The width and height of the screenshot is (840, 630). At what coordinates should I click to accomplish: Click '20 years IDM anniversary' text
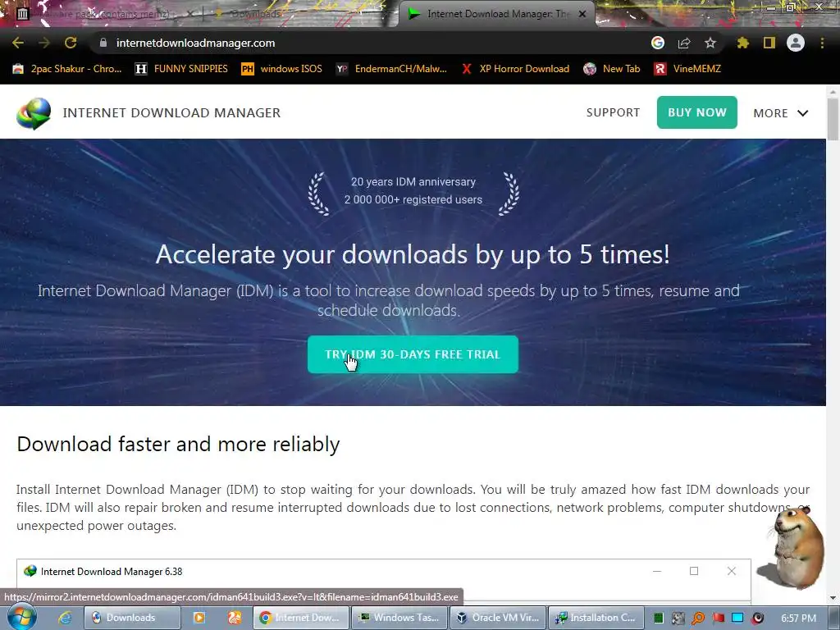[413, 181]
